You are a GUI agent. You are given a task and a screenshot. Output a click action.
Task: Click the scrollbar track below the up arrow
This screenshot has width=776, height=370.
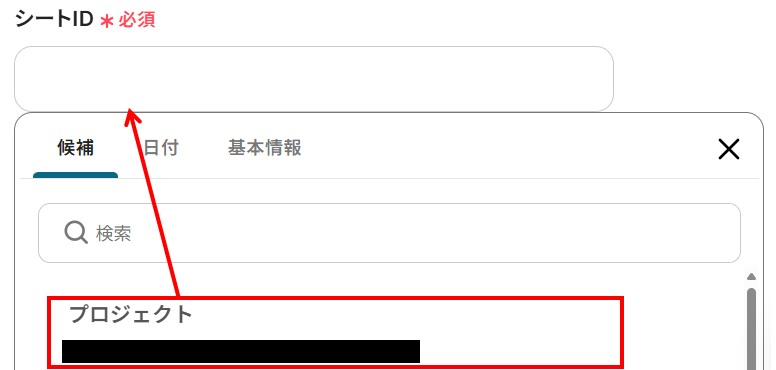751,284
